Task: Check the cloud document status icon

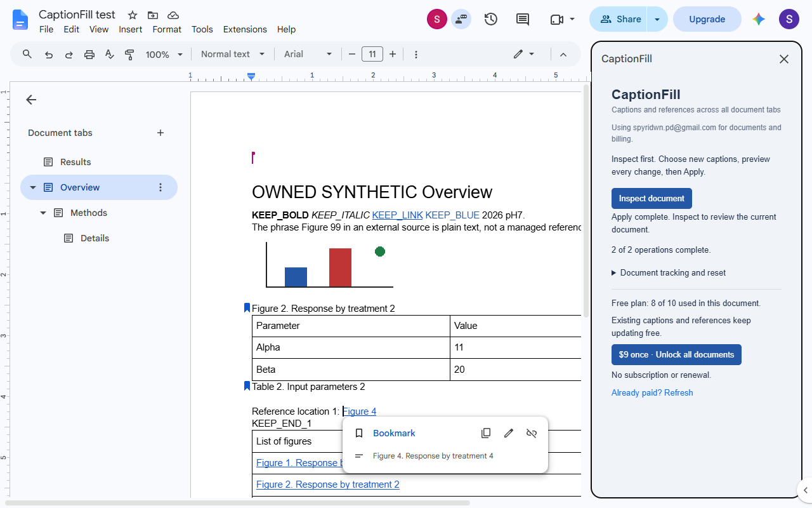Action: (173, 15)
